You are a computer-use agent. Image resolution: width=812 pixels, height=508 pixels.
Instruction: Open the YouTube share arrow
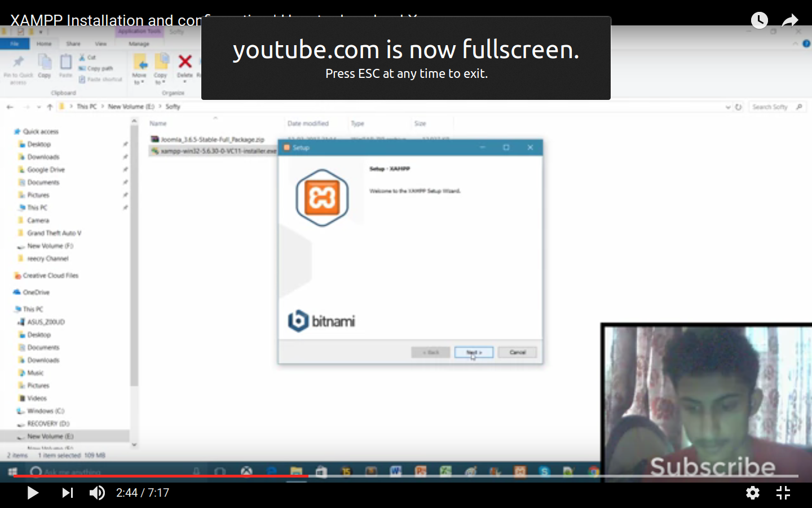(x=790, y=21)
